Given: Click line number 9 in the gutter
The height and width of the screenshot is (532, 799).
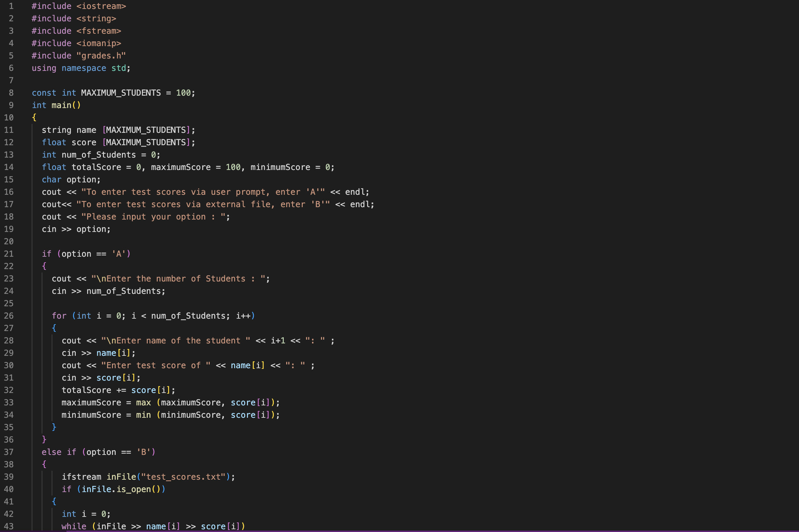Looking at the screenshot, I should [x=11, y=105].
